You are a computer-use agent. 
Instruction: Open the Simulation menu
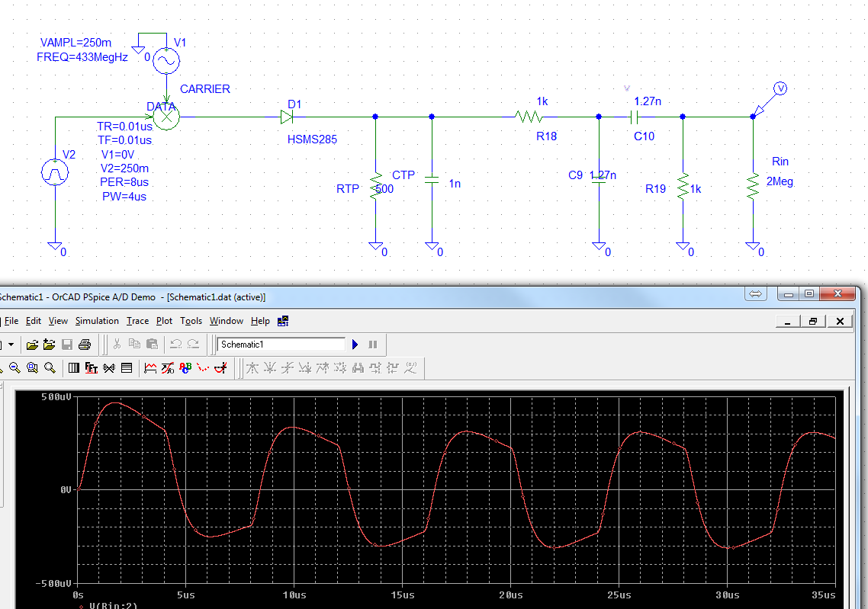[97, 321]
